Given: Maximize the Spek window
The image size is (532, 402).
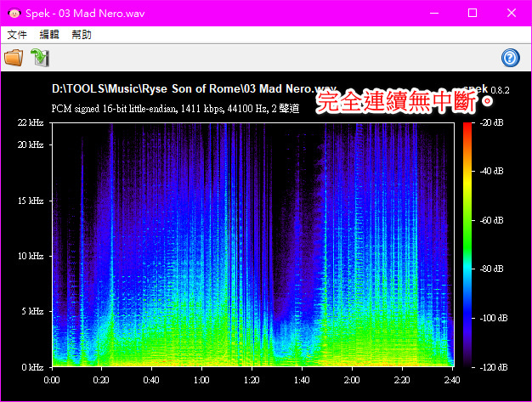Looking at the screenshot, I should [x=473, y=14].
